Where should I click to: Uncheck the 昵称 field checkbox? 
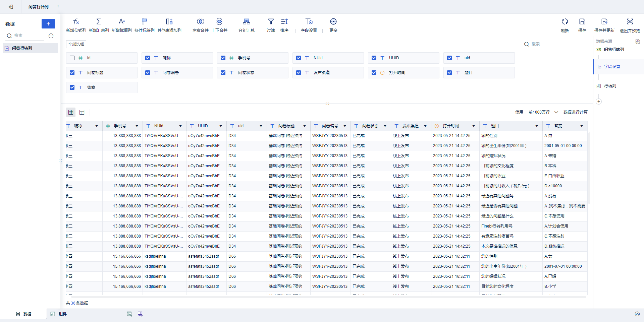coord(148,58)
